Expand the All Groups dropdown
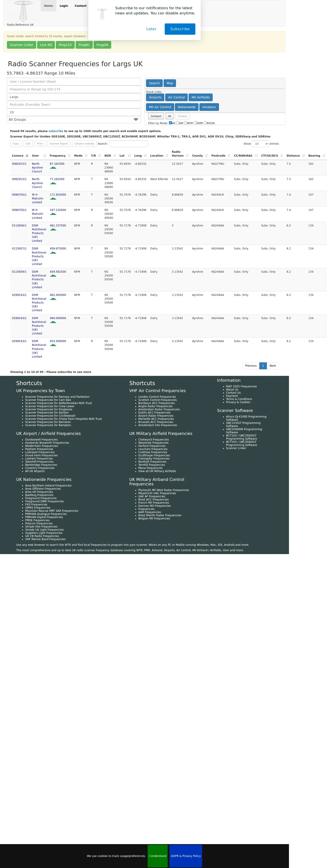 click(74, 120)
